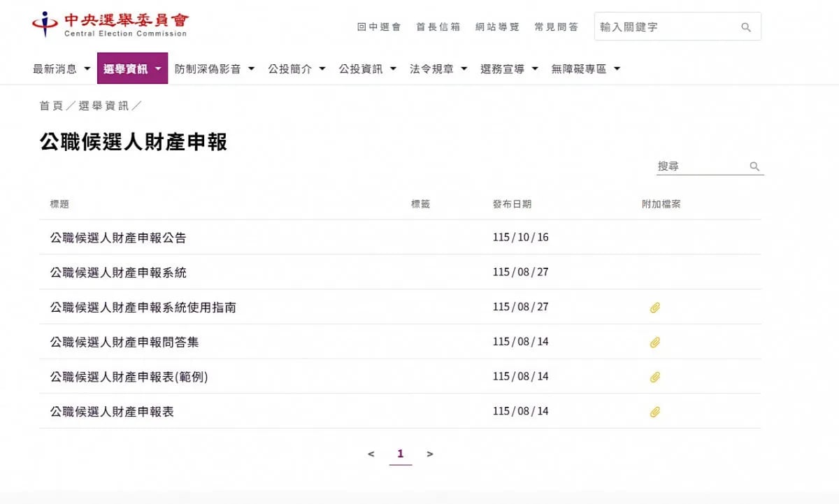Open attachment for 公職候選人財產申報系統使用指南

point(654,308)
